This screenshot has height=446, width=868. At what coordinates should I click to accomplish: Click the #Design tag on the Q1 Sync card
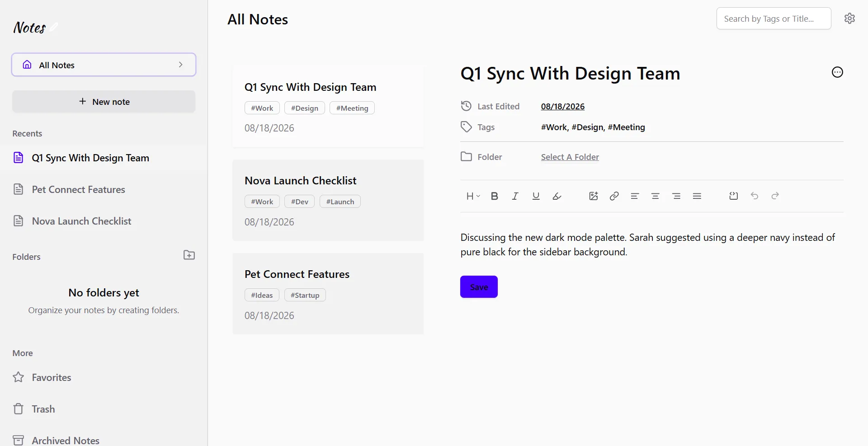pos(305,108)
